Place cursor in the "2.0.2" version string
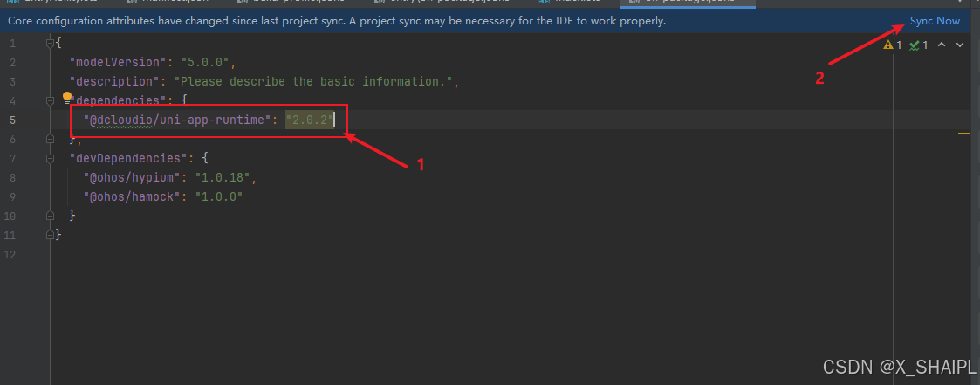The image size is (980, 385). coord(310,120)
